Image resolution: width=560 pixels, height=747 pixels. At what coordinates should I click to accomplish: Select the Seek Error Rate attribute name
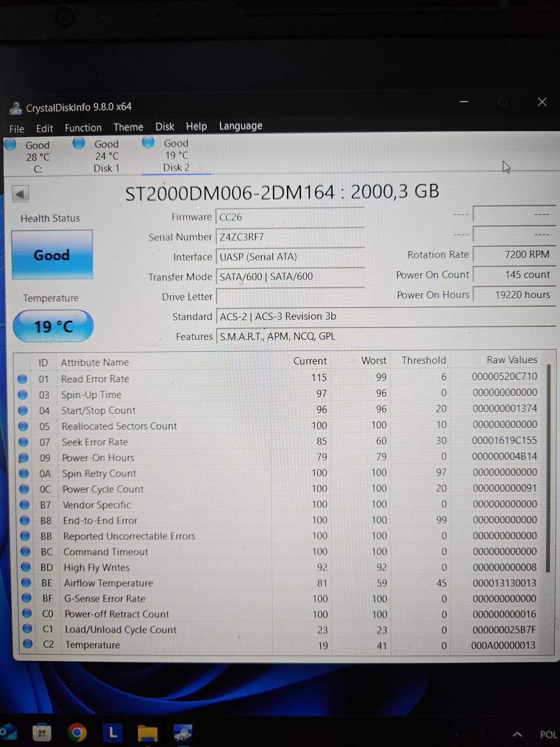94,442
